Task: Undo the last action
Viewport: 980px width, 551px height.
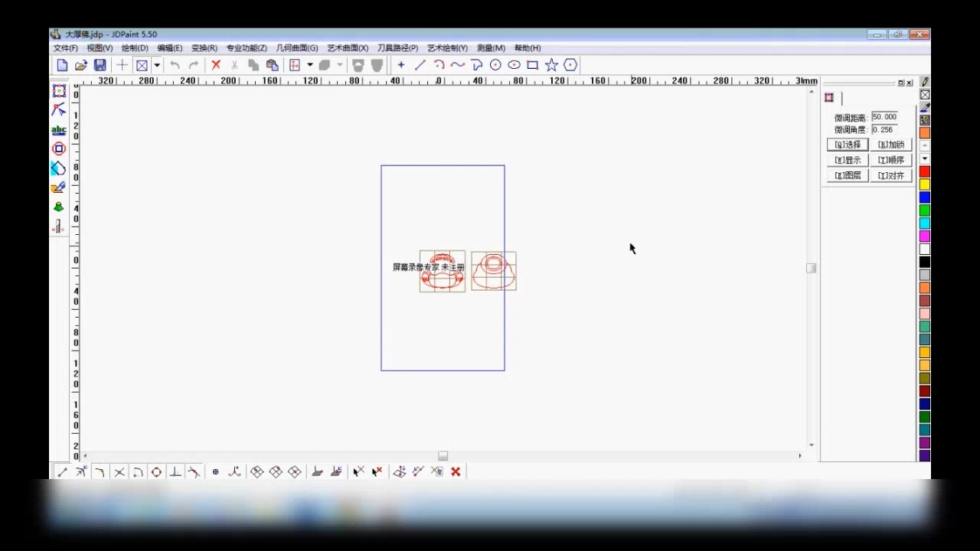Action: click(x=175, y=65)
